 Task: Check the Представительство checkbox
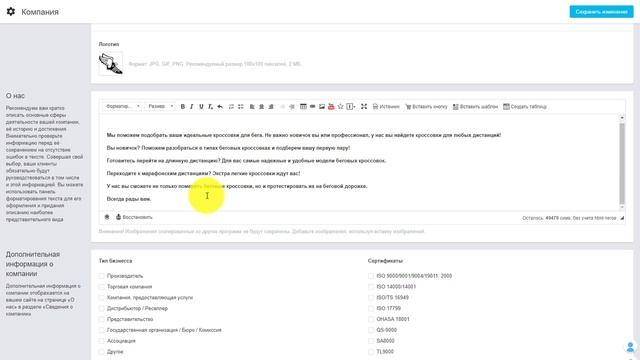tap(102, 319)
